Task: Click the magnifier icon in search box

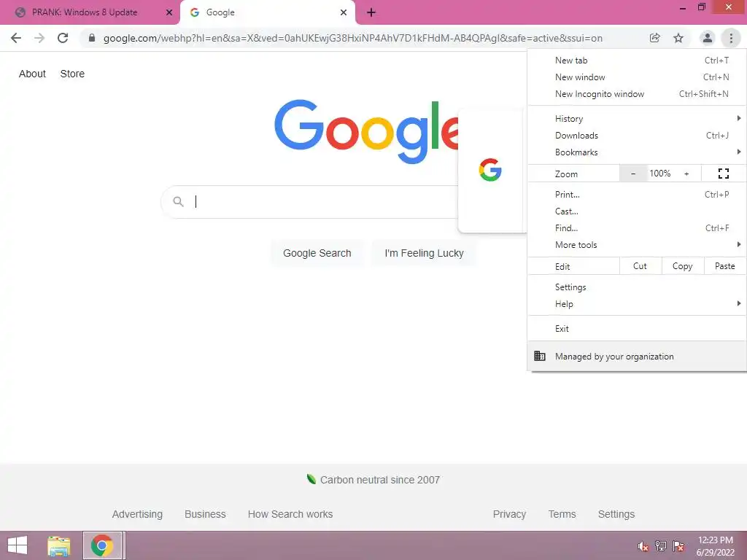Action: tap(178, 202)
